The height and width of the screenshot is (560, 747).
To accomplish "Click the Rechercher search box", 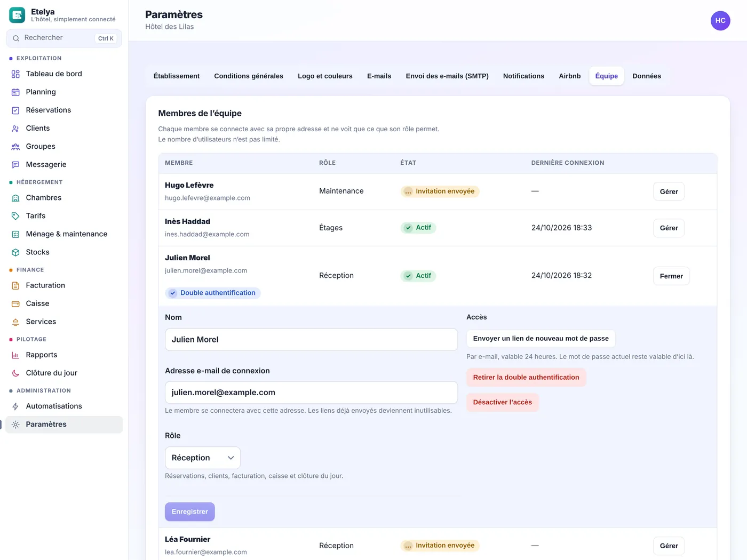I will point(64,38).
